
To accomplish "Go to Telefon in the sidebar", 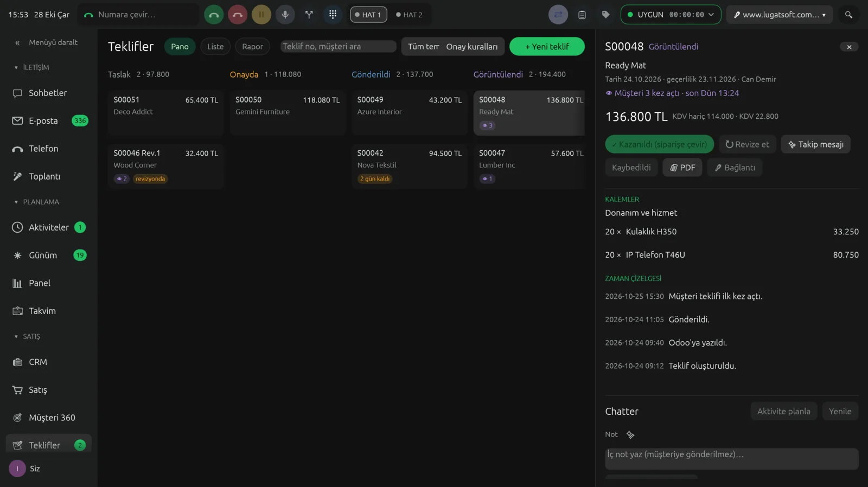I will (x=49, y=149).
